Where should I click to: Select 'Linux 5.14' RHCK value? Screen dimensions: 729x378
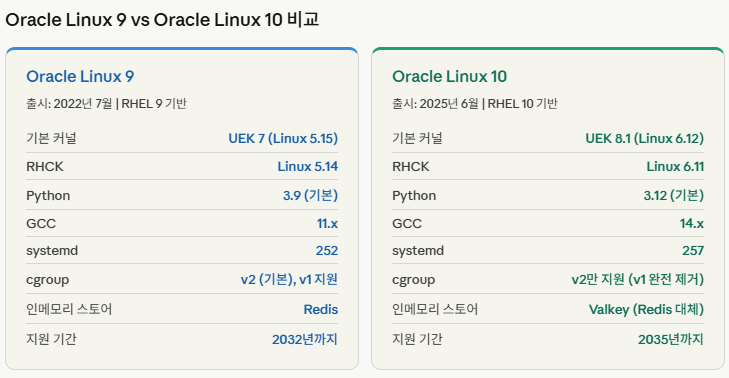pyautogui.click(x=308, y=166)
